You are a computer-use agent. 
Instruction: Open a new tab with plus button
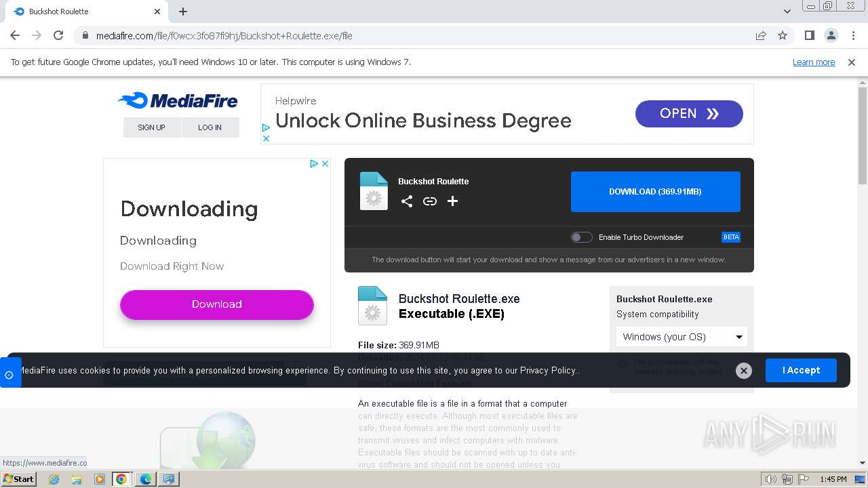point(183,12)
